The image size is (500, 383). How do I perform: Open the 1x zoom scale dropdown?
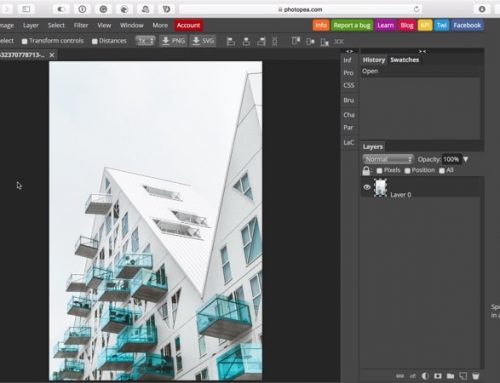[x=145, y=41]
